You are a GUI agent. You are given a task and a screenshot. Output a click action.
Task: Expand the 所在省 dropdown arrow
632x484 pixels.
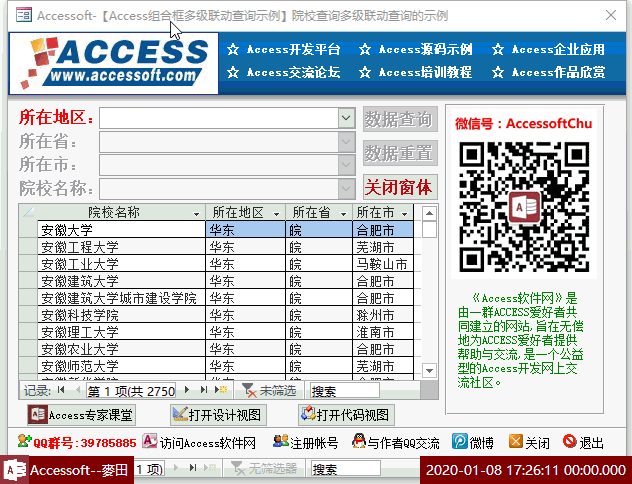346,142
